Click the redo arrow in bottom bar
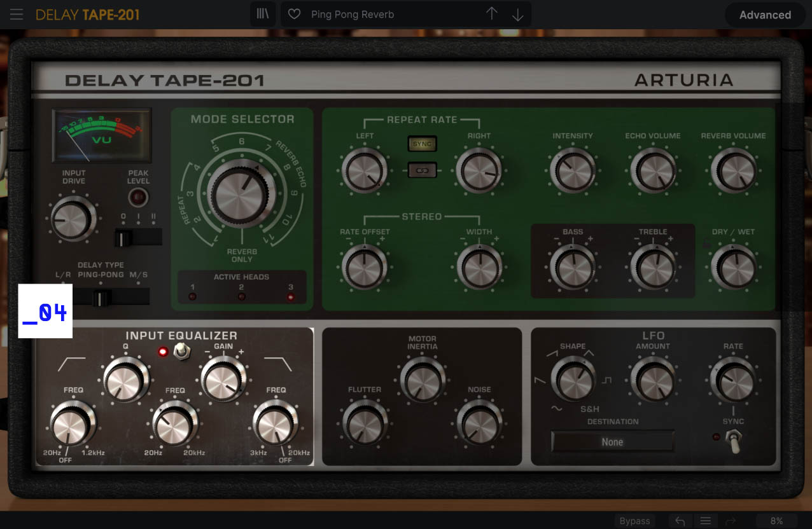This screenshot has width=812, height=529. click(730, 520)
